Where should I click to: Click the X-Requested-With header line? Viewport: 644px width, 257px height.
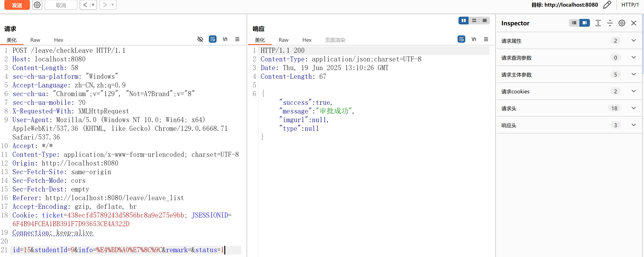point(71,111)
